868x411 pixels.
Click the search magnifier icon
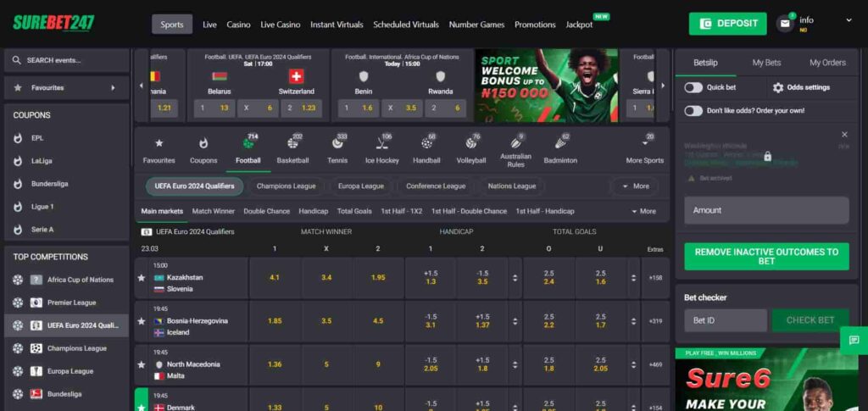pos(17,59)
